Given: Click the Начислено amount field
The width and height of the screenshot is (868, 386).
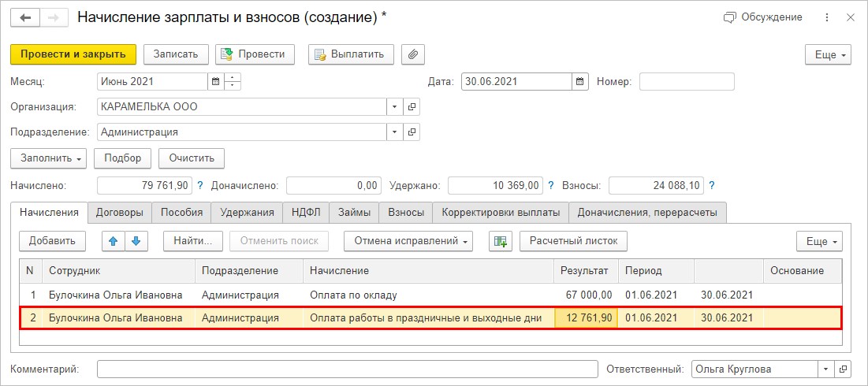Looking at the screenshot, I should point(144,186).
